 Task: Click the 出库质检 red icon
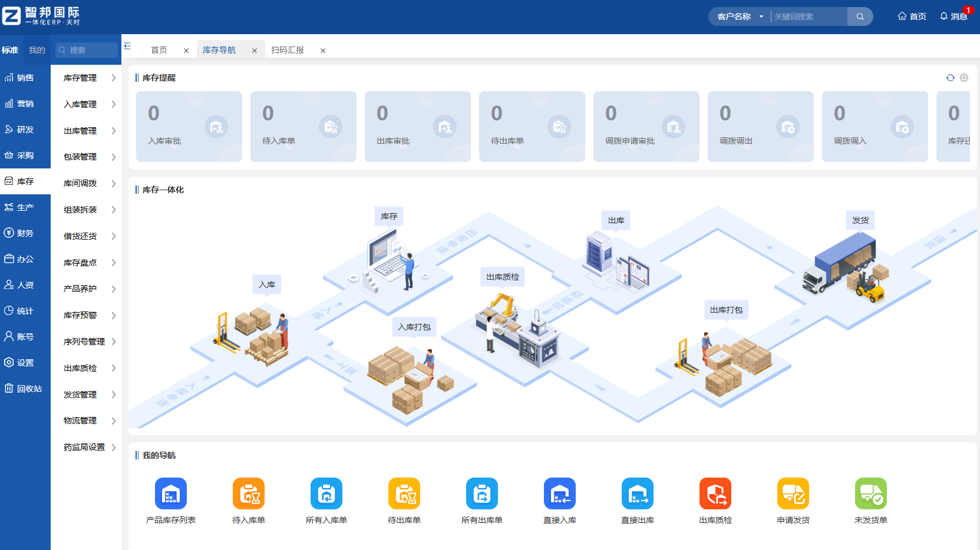tap(715, 493)
